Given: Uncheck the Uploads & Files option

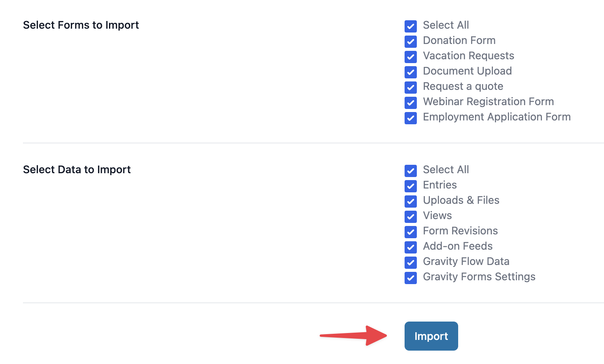Looking at the screenshot, I should coord(411,201).
